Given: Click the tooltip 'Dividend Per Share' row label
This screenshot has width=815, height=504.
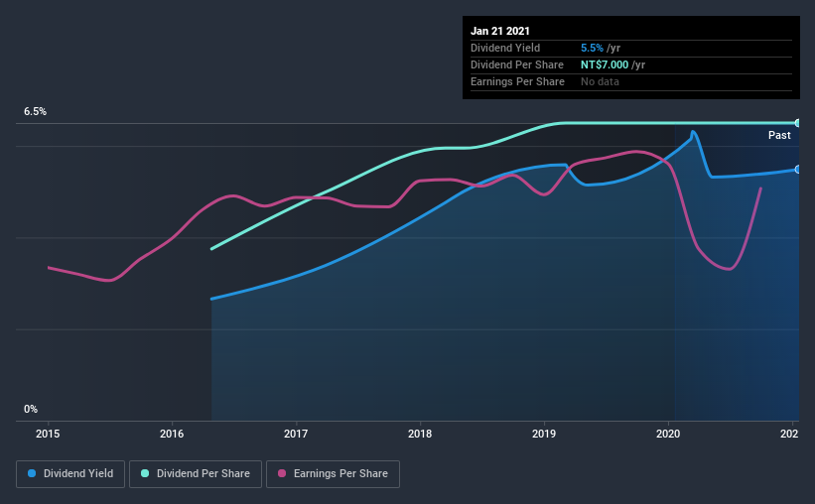Looking at the screenshot, I should pyautogui.click(x=517, y=64).
